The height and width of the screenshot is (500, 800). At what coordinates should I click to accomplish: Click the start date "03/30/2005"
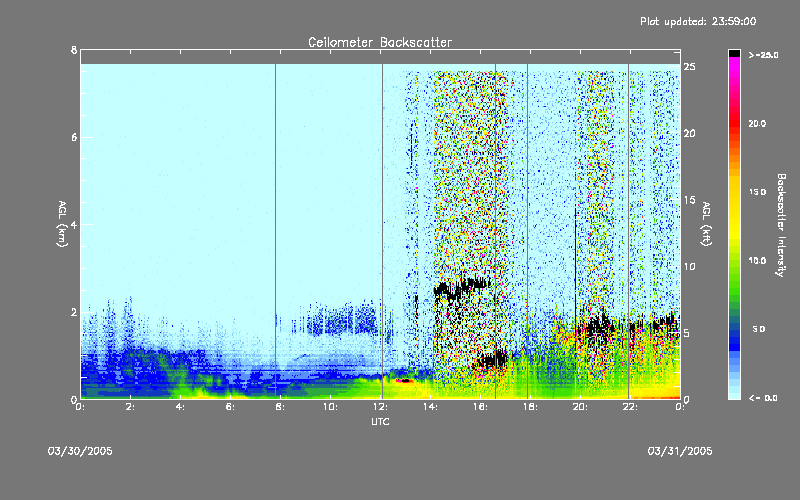[80, 451]
